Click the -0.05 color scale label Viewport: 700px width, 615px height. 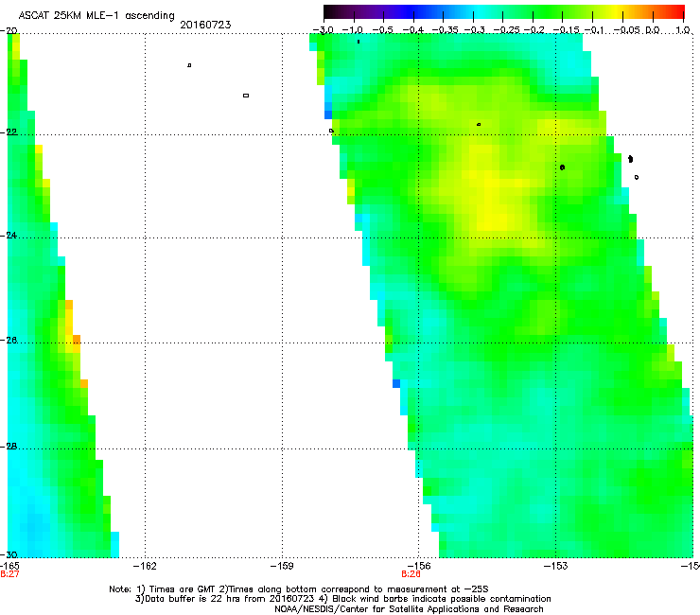coord(627,30)
